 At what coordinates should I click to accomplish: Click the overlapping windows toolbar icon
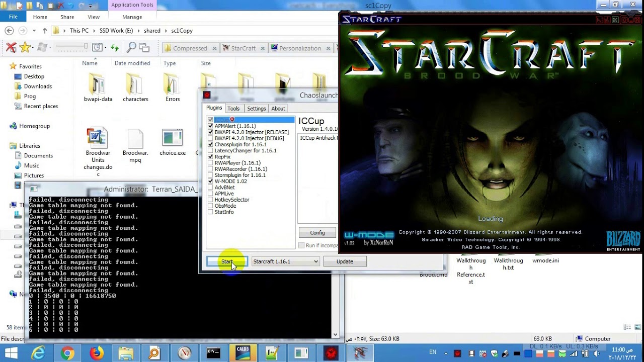(144, 48)
